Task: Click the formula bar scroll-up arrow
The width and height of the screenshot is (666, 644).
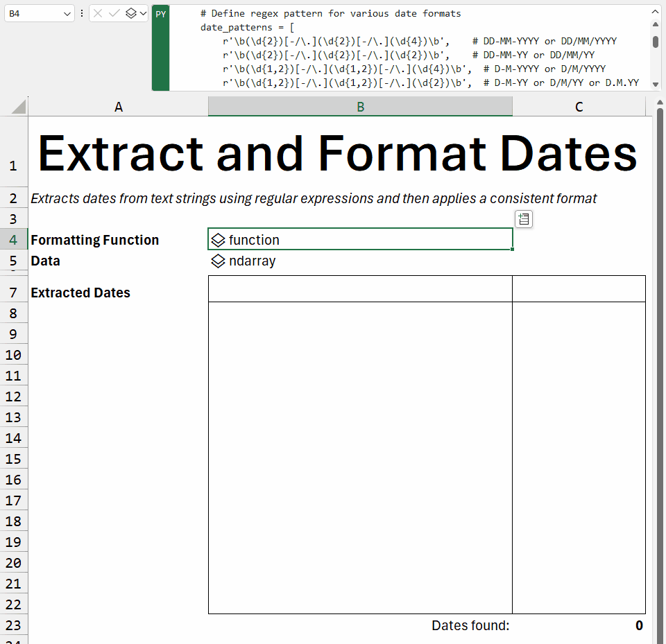Action: click(656, 25)
